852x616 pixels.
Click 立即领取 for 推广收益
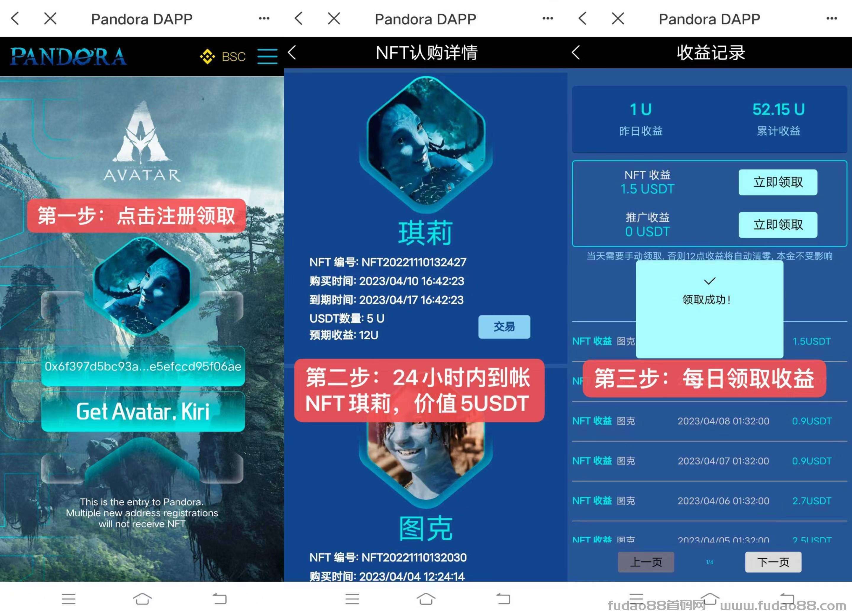(x=778, y=225)
